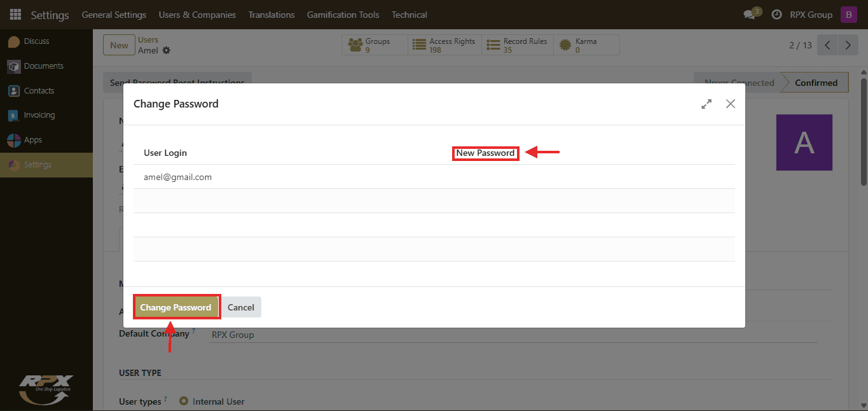Open the Users & Companies menu
Image resolution: width=868 pixels, height=411 pixels.
click(197, 15)
